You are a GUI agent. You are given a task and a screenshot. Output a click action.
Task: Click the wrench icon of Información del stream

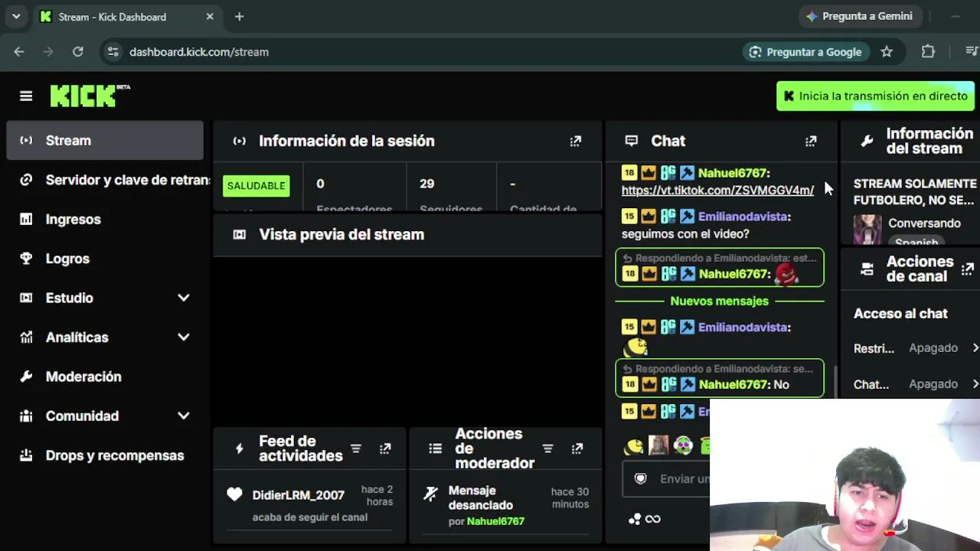pos(867,141)
